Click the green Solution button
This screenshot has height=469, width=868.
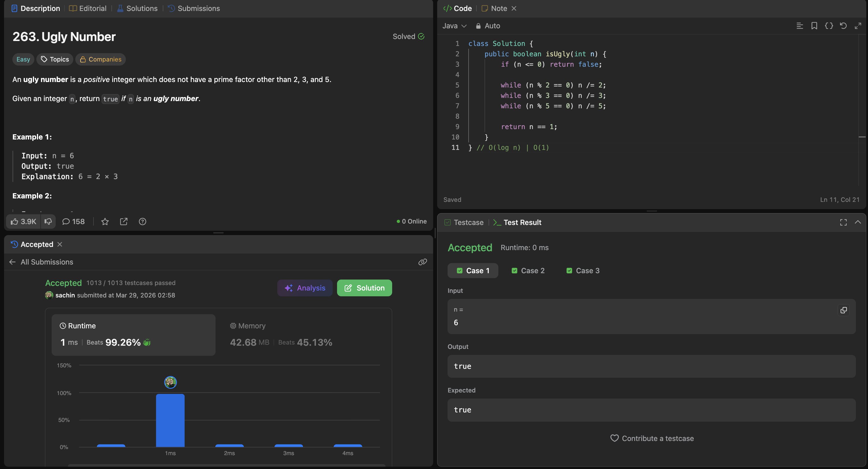point(364,288)
